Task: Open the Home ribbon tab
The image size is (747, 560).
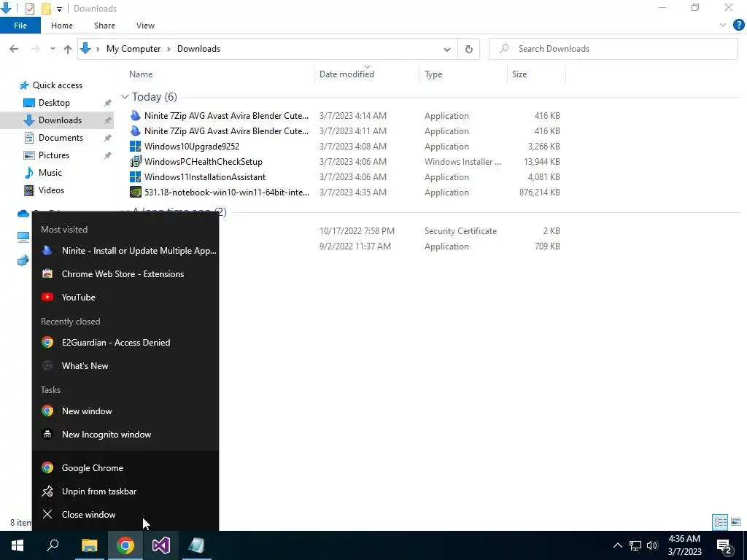Action: click(62, 26)
